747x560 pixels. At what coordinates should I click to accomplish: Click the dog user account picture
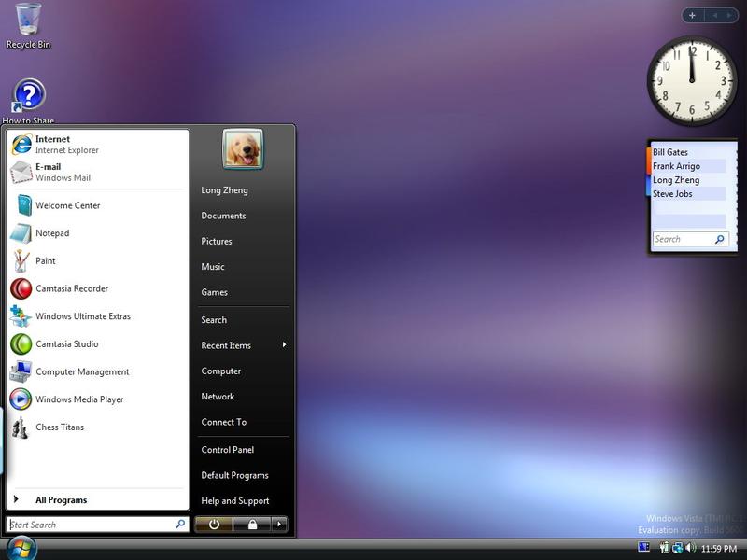point(243,149)
